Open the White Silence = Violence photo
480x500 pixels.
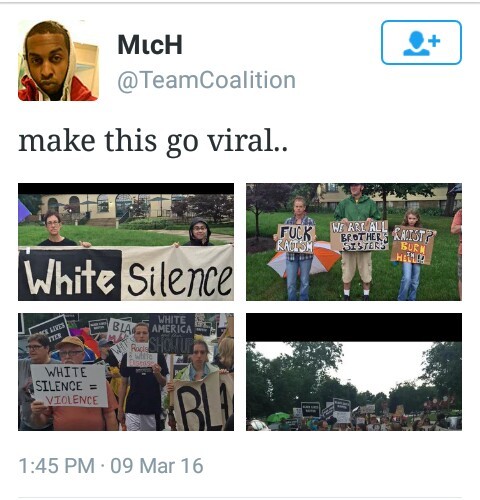[126, 372]
